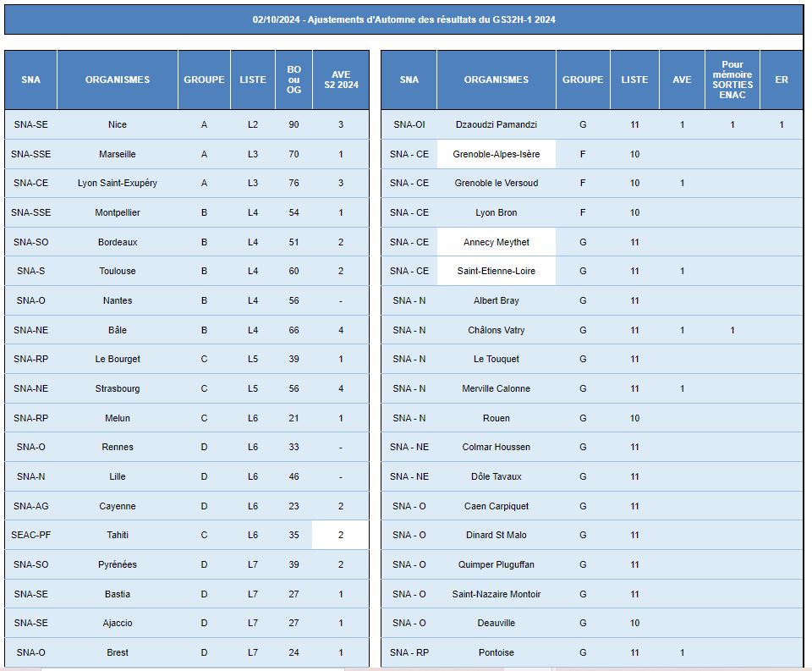
Task: Click the 'SNA-OI' SNA cell
Action: [x=409, y=124]
